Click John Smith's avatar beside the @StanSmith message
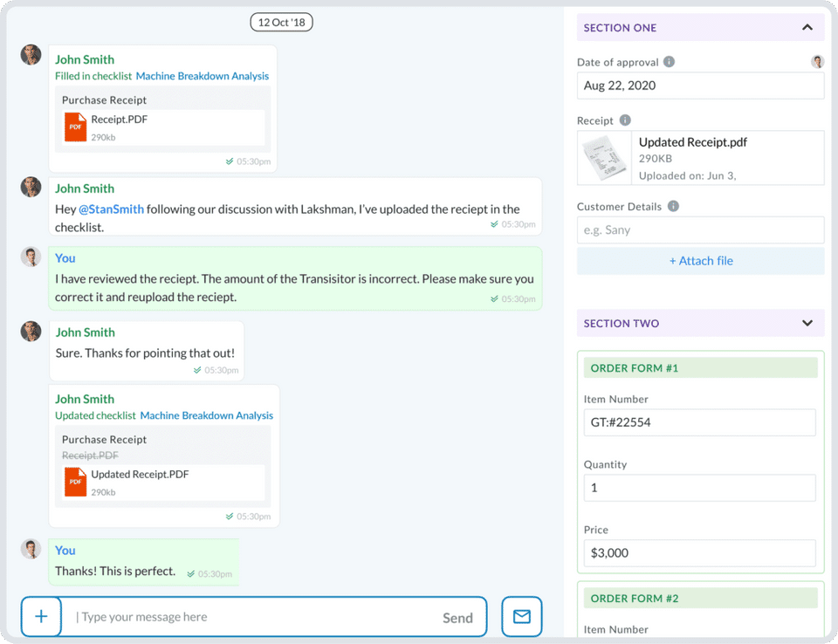838x644 pixels. [x=31, y=187]
